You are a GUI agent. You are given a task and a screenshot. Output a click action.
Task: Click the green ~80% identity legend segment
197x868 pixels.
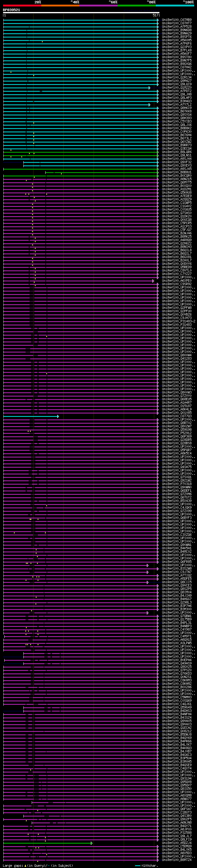point(137,6)
